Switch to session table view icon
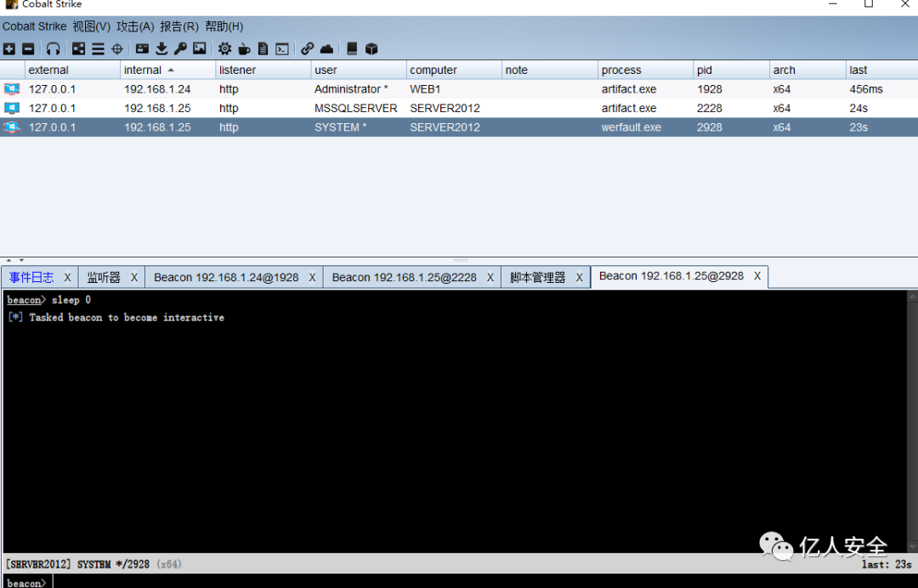 click(98, 49)
